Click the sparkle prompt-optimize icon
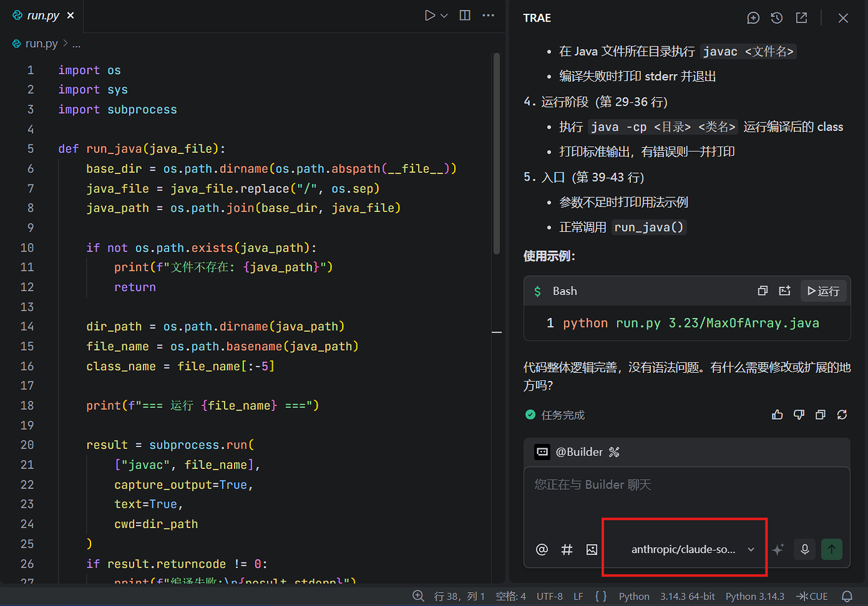This screenshot has height=606, width=868. coord(778,549)
